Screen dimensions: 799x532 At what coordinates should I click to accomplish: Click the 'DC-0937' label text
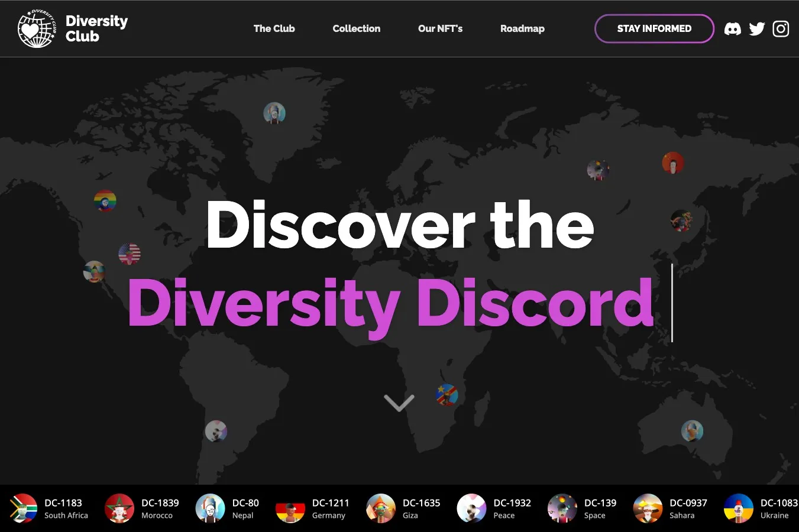click(x=688, y=503)
